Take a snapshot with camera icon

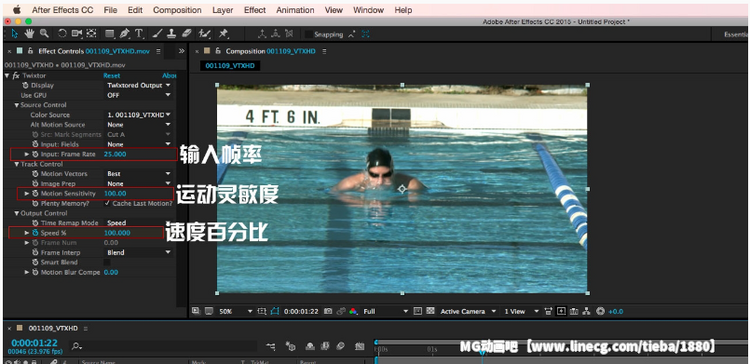tap(328, 311)
